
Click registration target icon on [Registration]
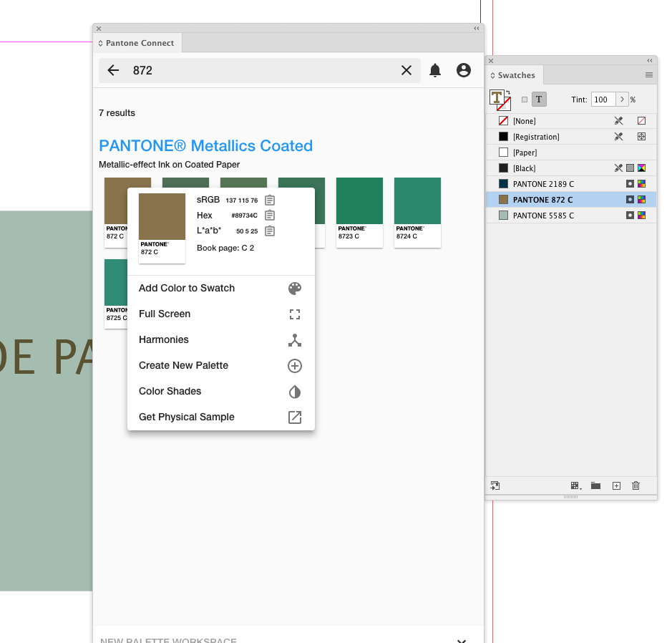(x=641, y=136)
